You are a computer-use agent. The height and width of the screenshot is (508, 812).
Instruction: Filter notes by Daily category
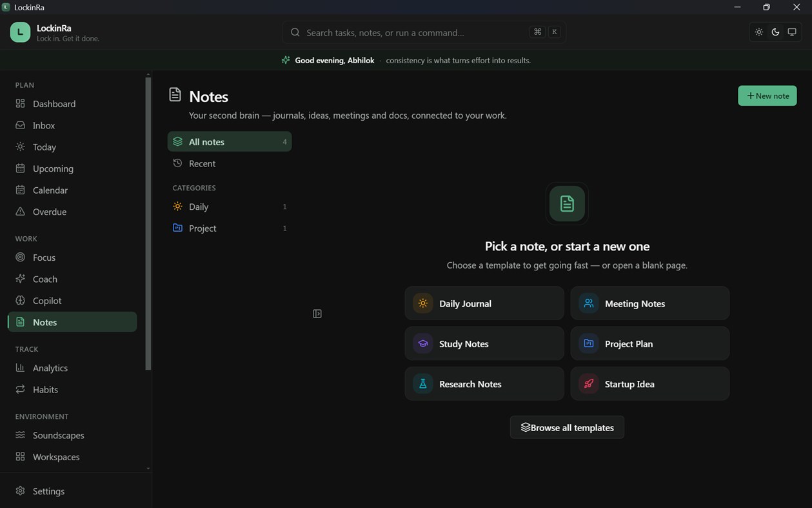coord(230,207)
